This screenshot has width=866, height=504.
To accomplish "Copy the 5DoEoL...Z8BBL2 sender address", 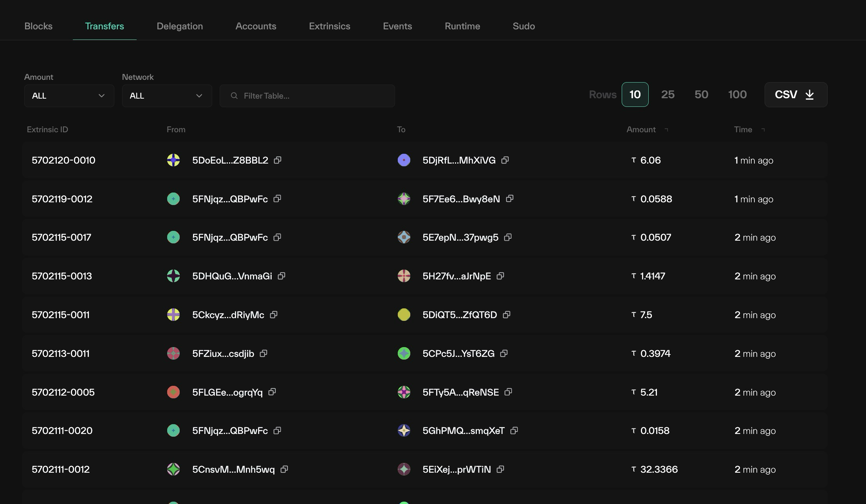I will (278, 160).
